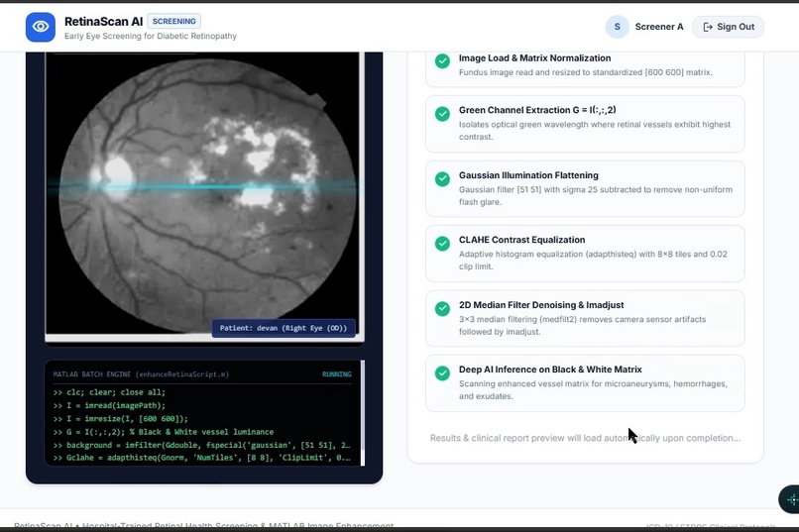799x532 pixels.
Task: Click the 'Deep AI Inference on Black & White Matrix' title
Action: (x=550, y=370)
